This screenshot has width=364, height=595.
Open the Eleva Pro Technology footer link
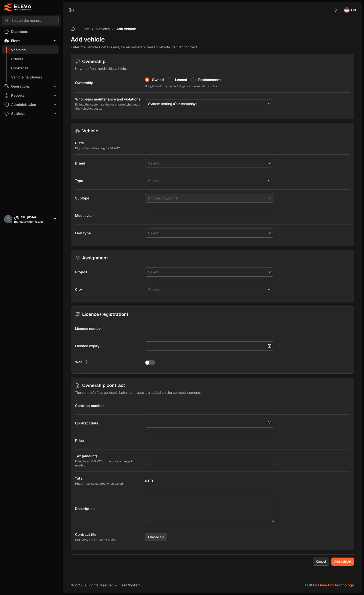point(336,585)
